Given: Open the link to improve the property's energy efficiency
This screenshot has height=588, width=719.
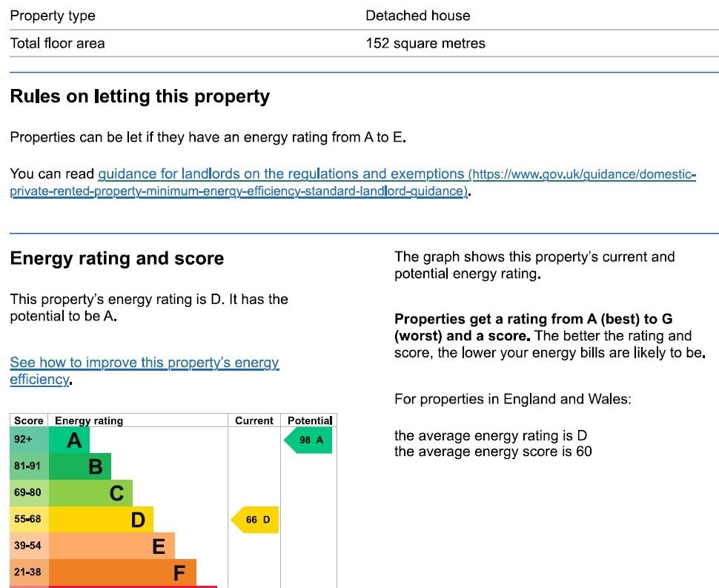Looking at the screenshot, I should point(145,371).
